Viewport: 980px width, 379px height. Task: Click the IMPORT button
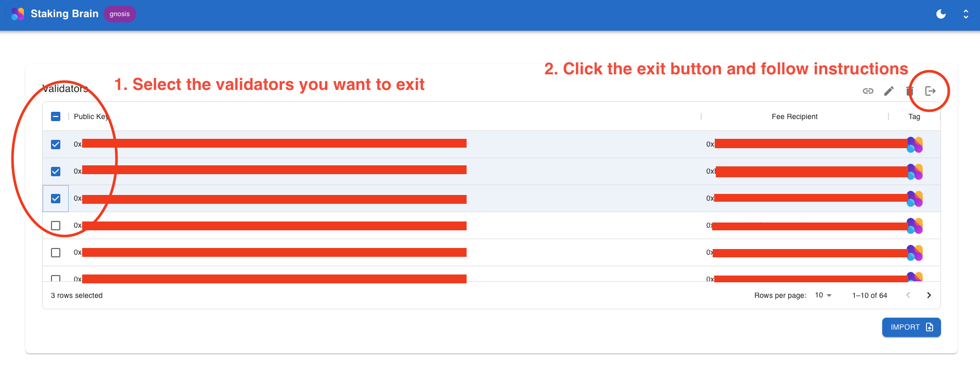click(x=911, y=327)
